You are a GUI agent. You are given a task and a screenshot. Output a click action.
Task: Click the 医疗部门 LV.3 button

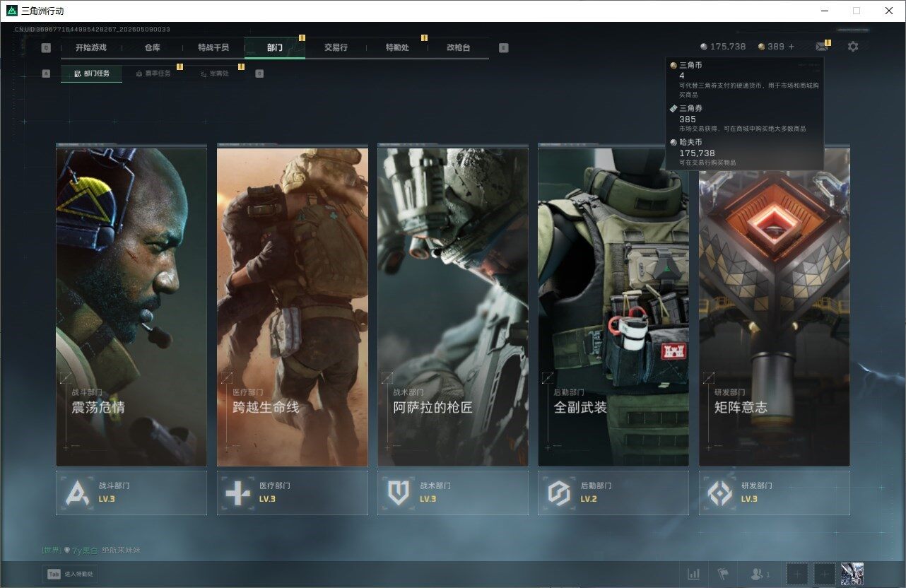(293, 493)
